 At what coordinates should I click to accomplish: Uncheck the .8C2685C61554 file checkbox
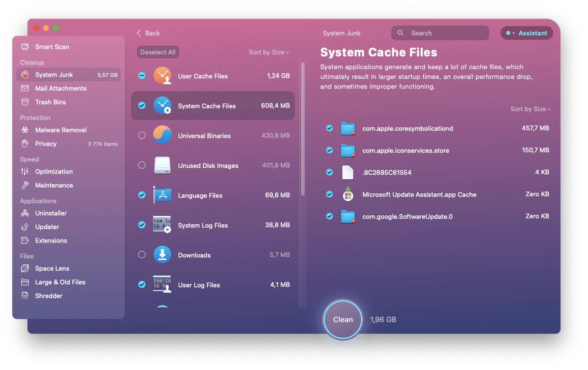[329, 172]
